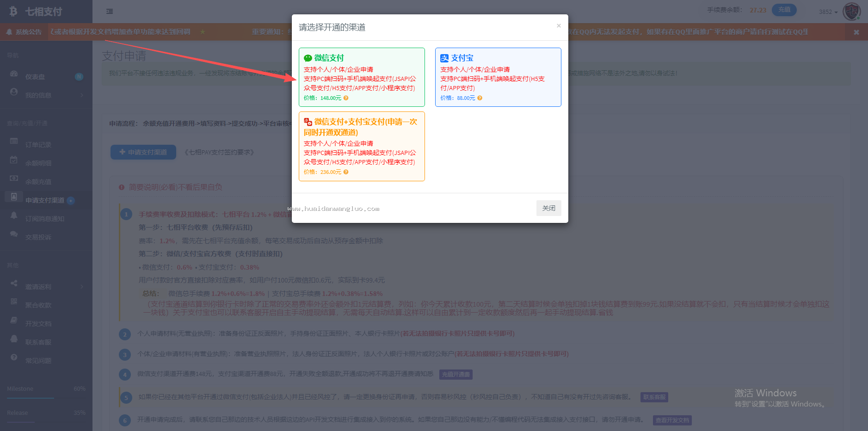Choose the 支付宝 channel card
Viewport: 868px width, 431px height.
tap(498, 77)
